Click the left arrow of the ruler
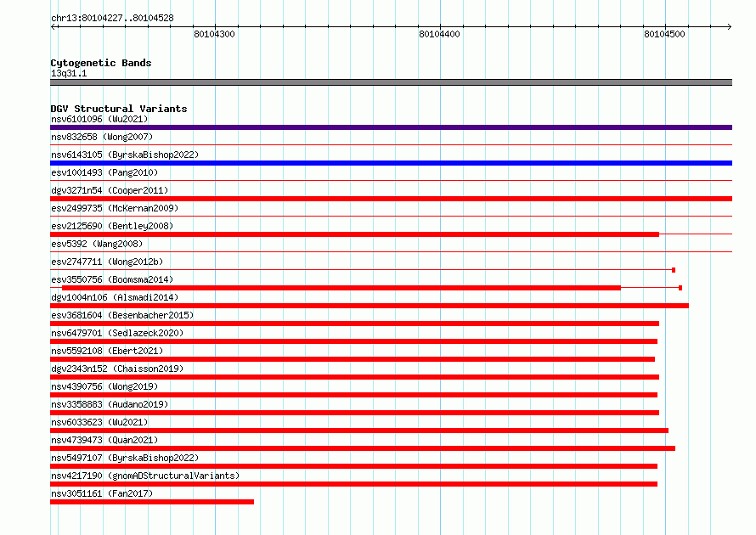The width and height of the screenshot is (756, 535). [x=54, y=26]
